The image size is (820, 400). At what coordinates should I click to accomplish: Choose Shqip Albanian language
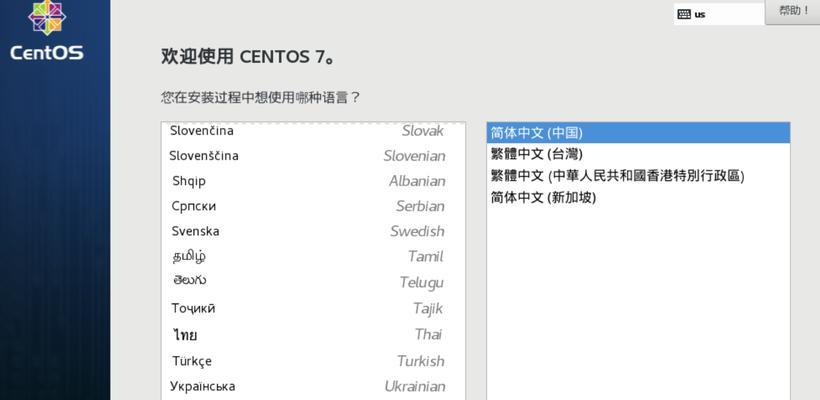click(313, 181)
